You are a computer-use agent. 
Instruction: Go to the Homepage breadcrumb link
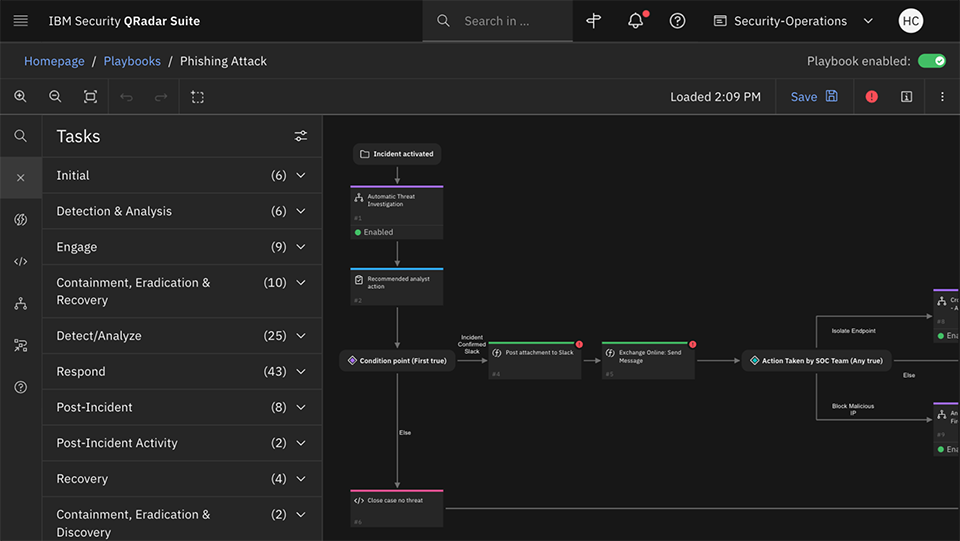54,61
